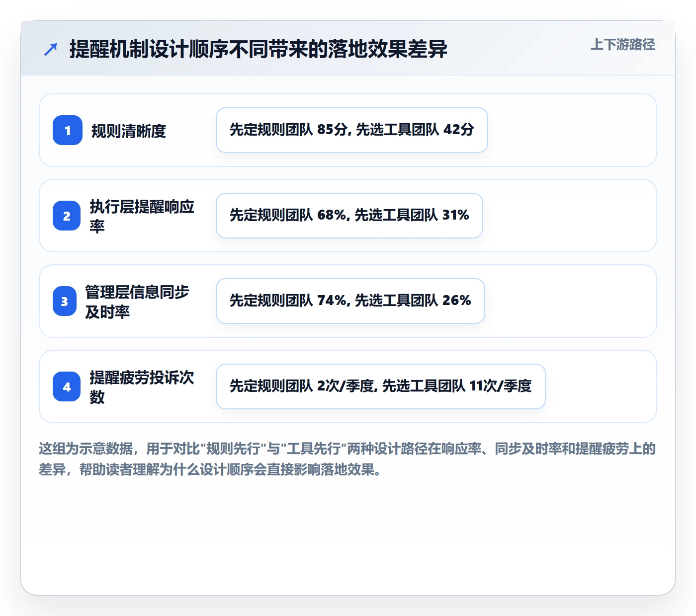696x616 pixels.
Task: Select the number 1 badge
Action: tap(68, 130)
